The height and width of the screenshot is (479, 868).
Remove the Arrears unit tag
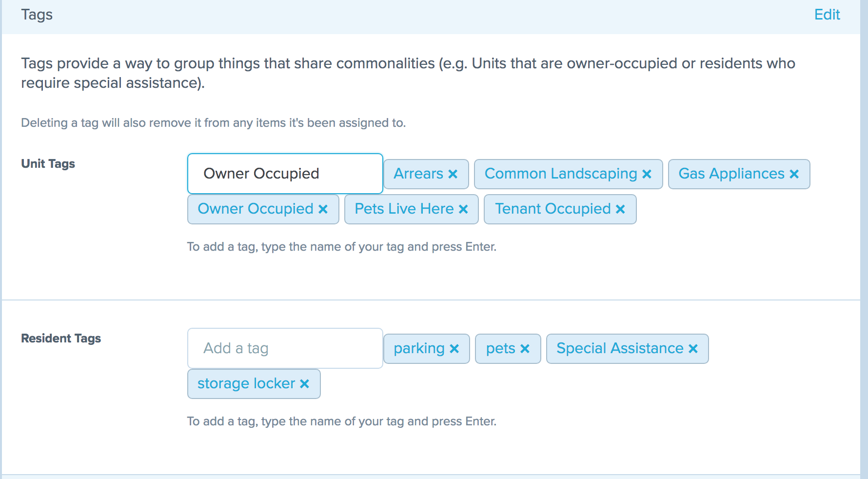pos(454,174)
